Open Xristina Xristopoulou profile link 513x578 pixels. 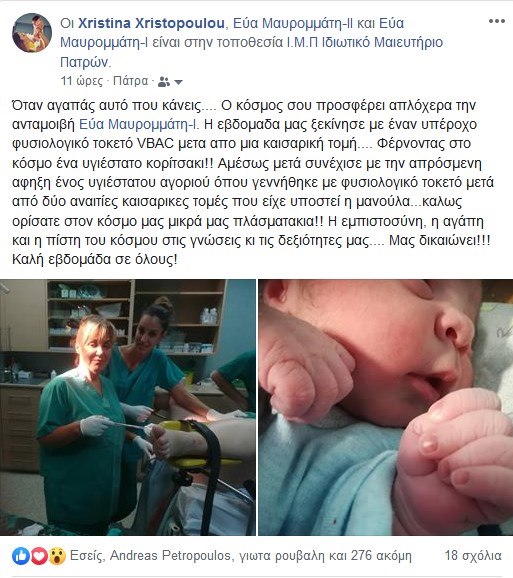pos(151,23)
